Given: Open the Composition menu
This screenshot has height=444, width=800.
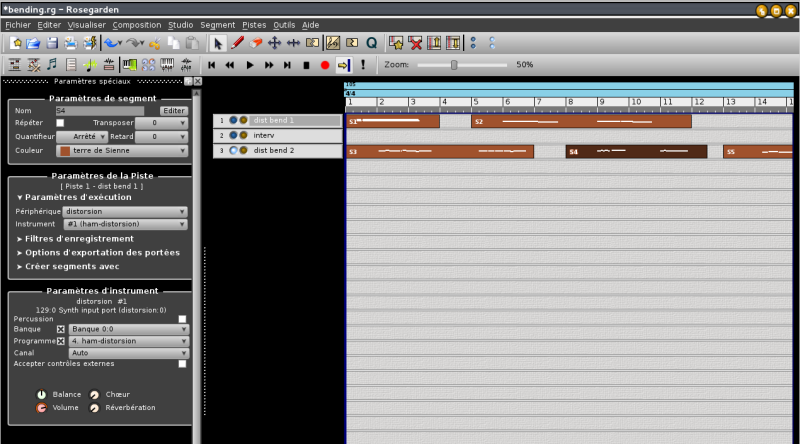Looking at the screenshot, I should click(137, 25).
